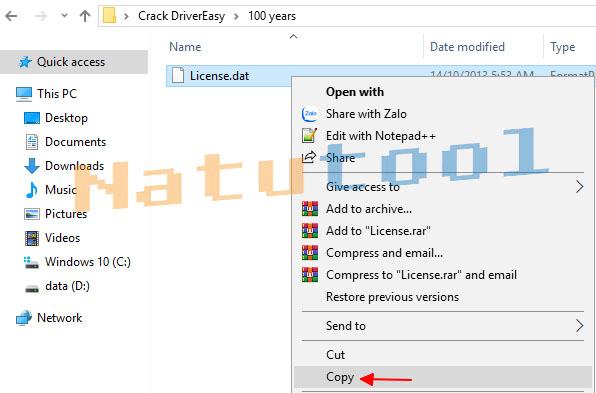Click the WinRAR icon next to Add to archive
Screen dimensions: 596x393
(x=310, y=209)
